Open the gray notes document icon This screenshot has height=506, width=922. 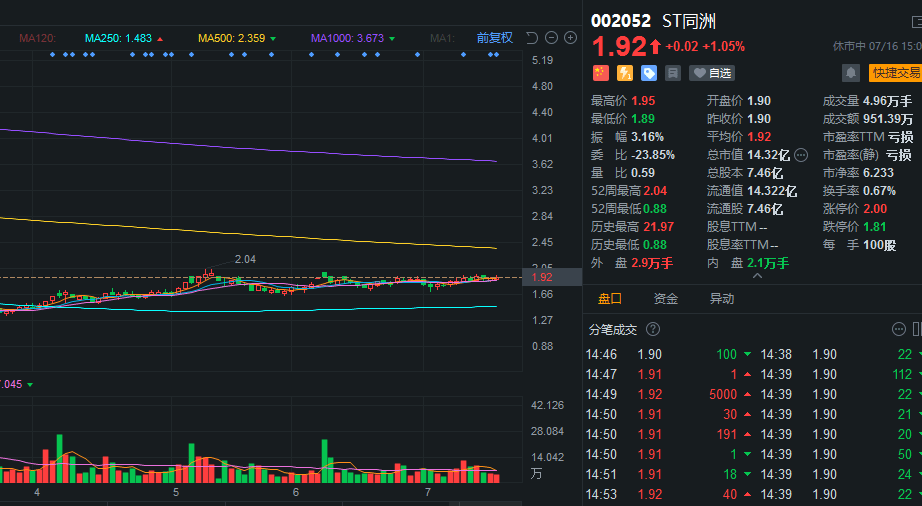coord(673,73)
